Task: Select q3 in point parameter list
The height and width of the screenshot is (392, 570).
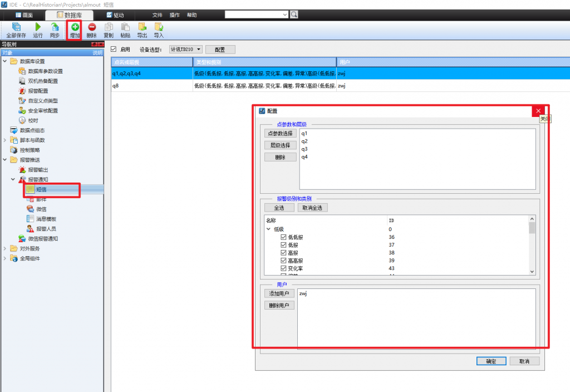Action: [x=304, y=149]
